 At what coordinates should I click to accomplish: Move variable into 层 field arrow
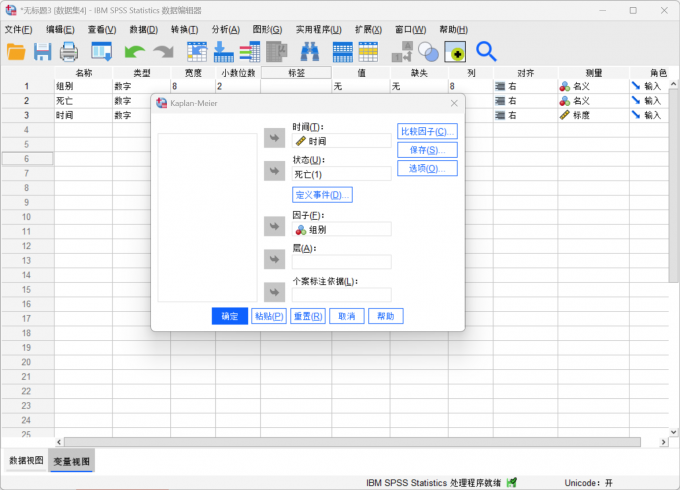coord(275,259)
